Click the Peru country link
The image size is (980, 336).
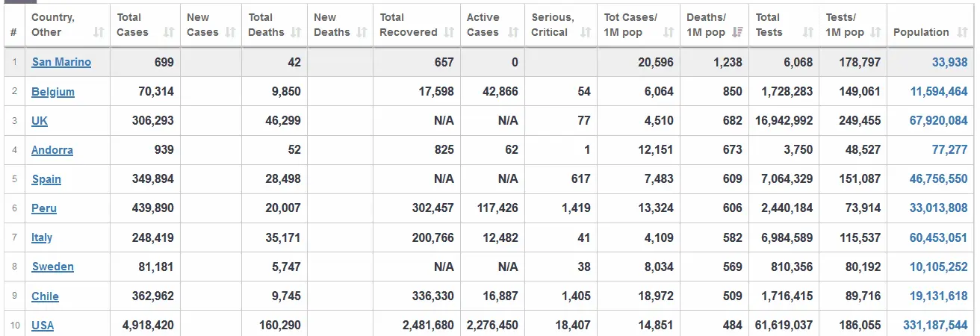point(44,208)
